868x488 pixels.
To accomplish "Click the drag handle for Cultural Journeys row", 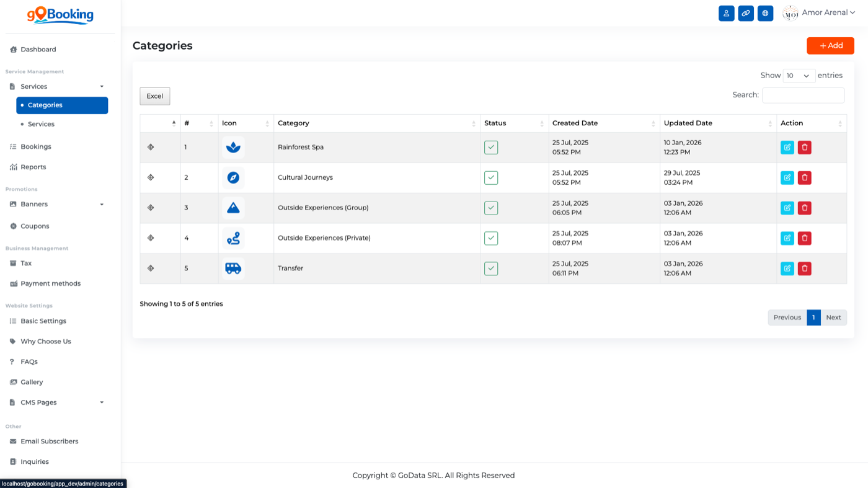I will click(151, 177).
